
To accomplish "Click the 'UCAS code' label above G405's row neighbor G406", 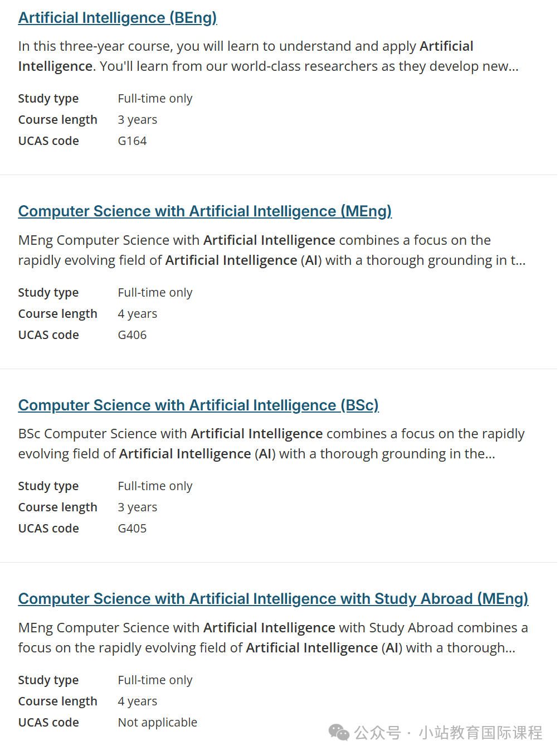I will pyautogui.click(x=48, y=335).
